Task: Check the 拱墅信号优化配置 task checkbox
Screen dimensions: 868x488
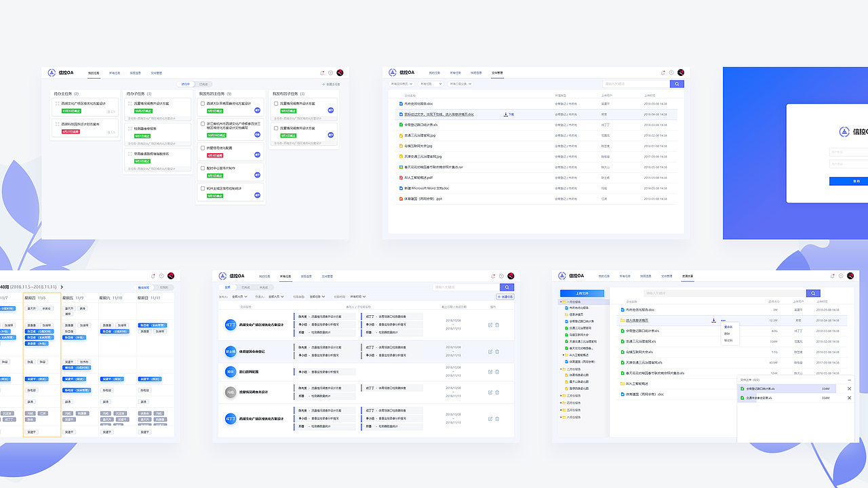Action: point(202,147)
